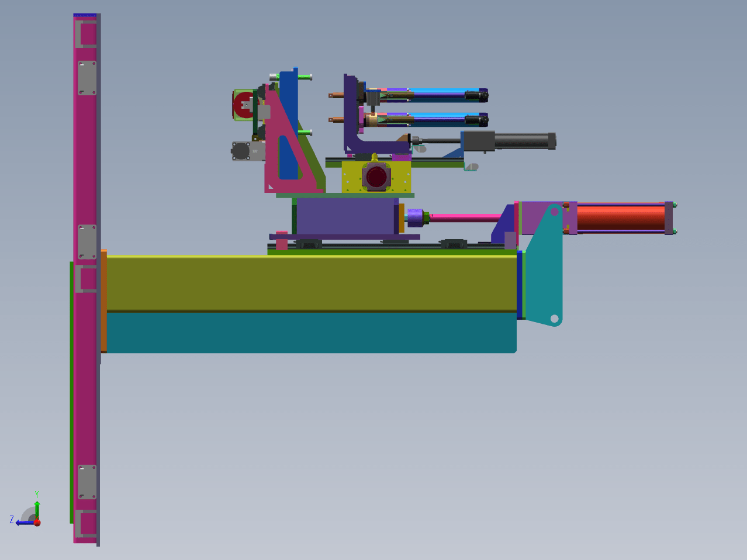
Task: Select the yellow housing with dark red bore
Action: (376, 177)
